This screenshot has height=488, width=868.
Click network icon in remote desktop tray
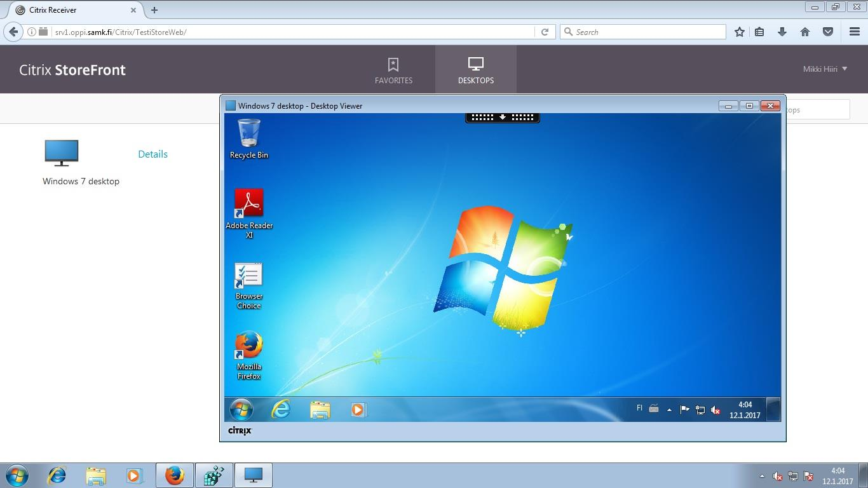tap(700, 410)
